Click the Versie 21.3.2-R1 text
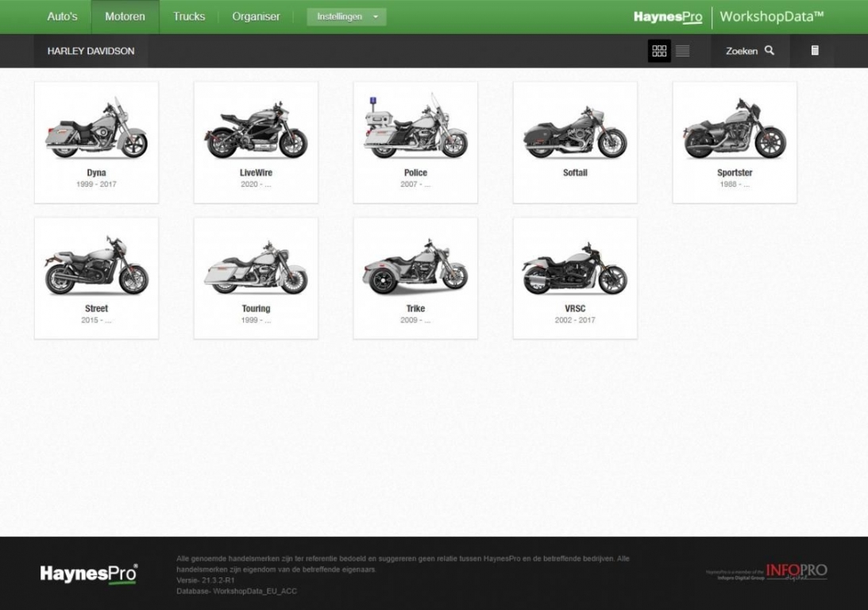 206,580
